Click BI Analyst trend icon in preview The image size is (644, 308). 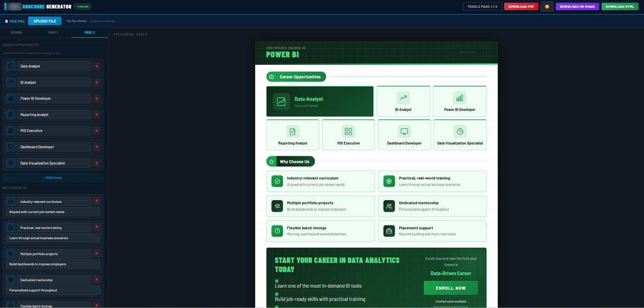(403, 97)
